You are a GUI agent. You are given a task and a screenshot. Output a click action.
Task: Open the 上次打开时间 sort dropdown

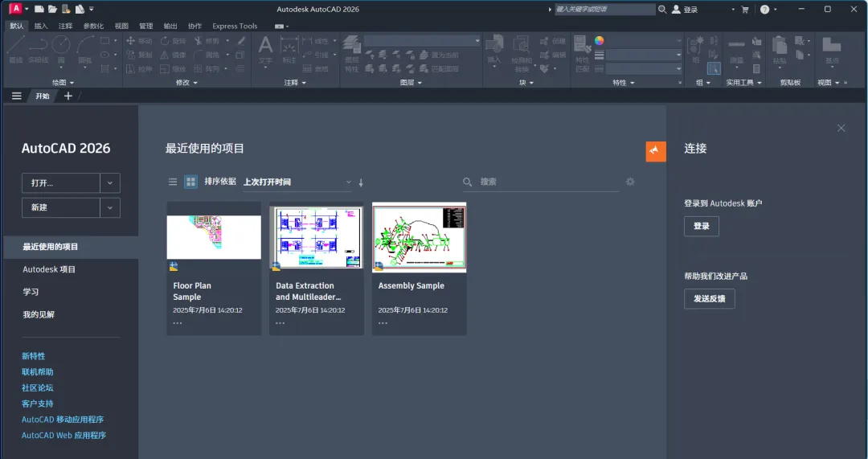297,182
